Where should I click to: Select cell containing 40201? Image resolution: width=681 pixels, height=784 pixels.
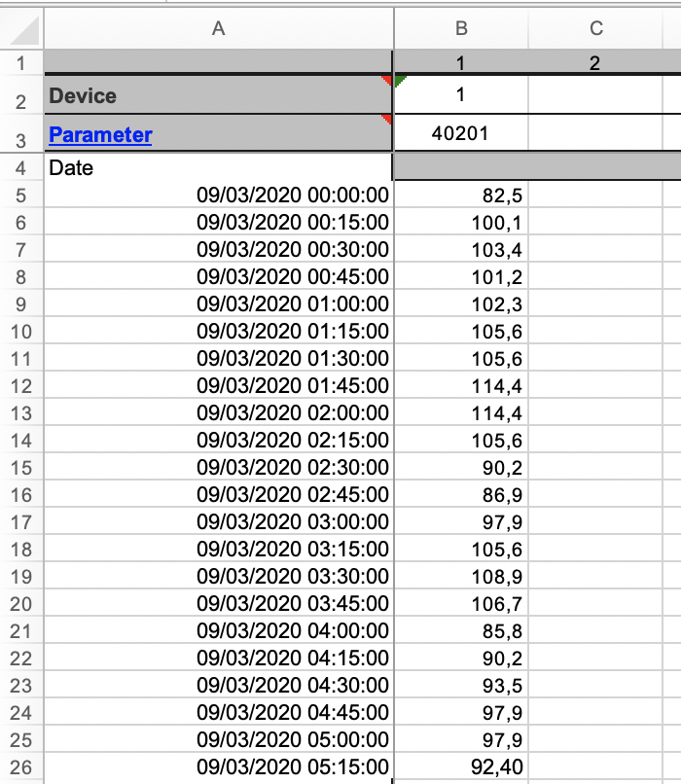click(460, 134)
